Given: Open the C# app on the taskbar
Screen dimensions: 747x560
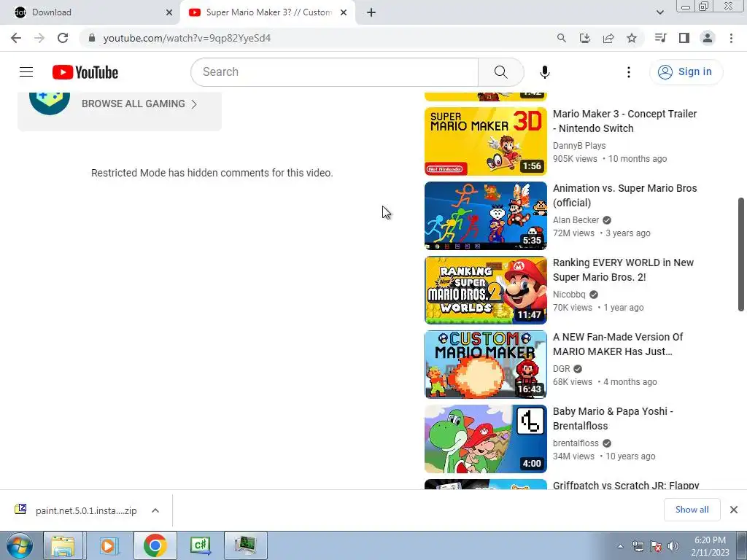Looking at the screenshot, I should click(200, 545).
